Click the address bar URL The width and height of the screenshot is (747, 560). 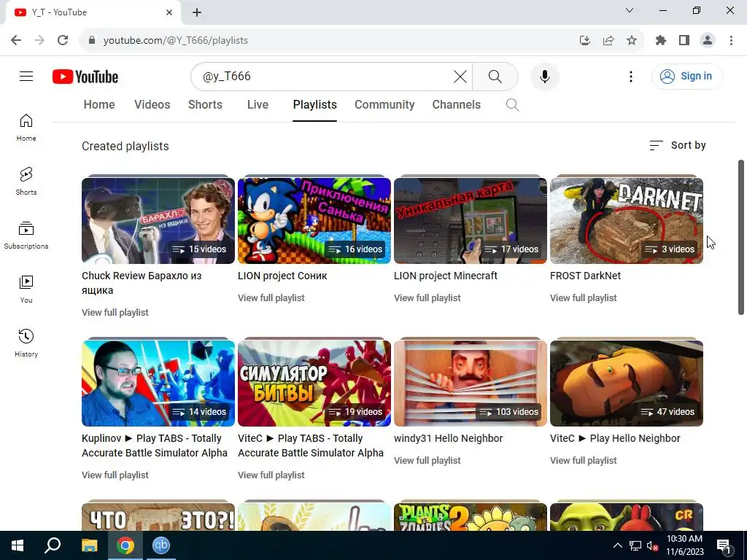pyautogui.click(x=175, y=41)
